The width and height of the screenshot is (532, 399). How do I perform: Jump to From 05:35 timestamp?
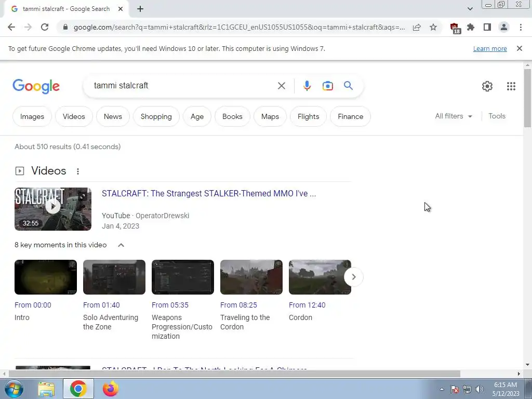click(170, 305)
